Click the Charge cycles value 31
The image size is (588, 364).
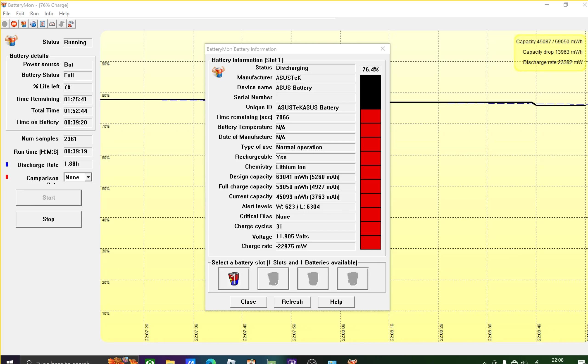tap(315, 226)
